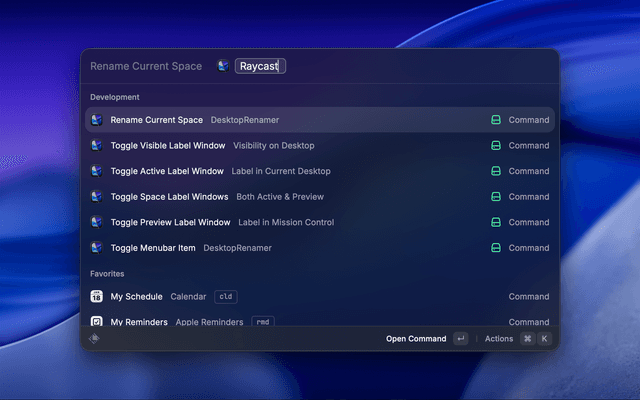Viewport: 640px width, 400px height.
Task: Click the Toggle Visible Label Window icon
Action: [x=97, y=145]
